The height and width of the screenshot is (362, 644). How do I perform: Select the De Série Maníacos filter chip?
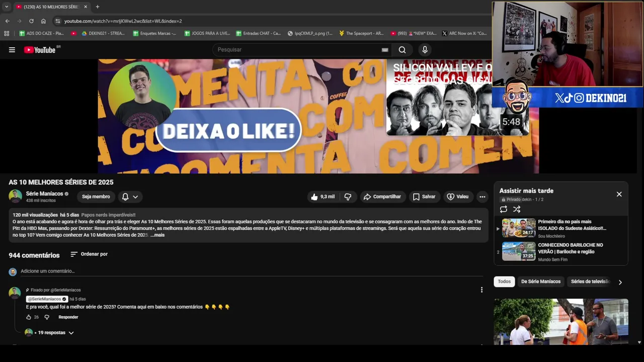coord(541,282)
